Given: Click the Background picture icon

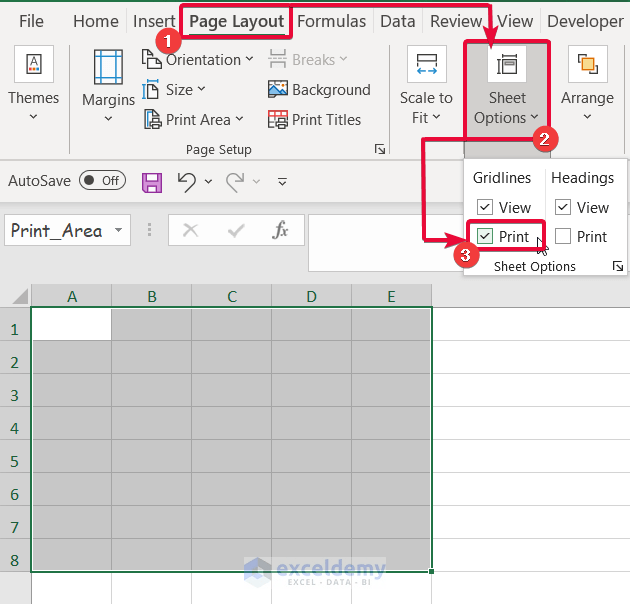Looking at the screenshot, I should point(278,89).
